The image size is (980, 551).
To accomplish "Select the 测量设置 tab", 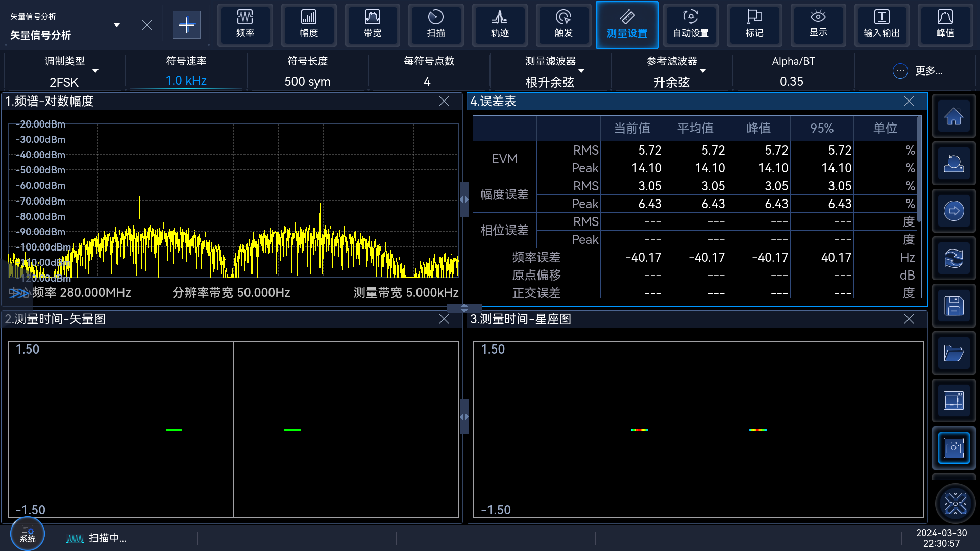I will click(x=627, y=24).
